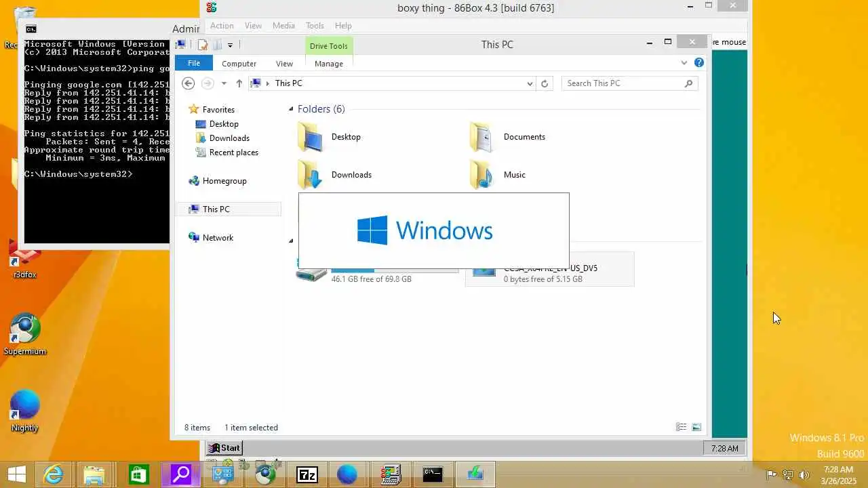The image size is (868, 488).
Task: Click the Up one level arrow
Action: (x=239, y=83)
